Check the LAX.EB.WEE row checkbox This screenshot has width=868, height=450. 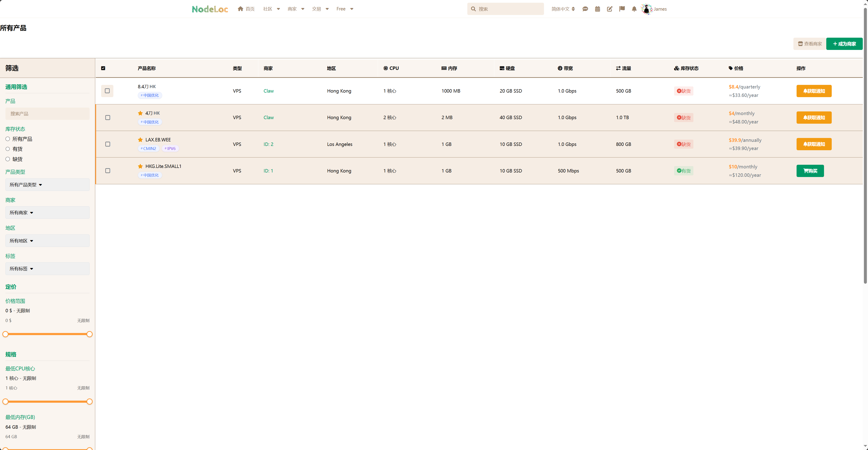[x=107, y=144]
